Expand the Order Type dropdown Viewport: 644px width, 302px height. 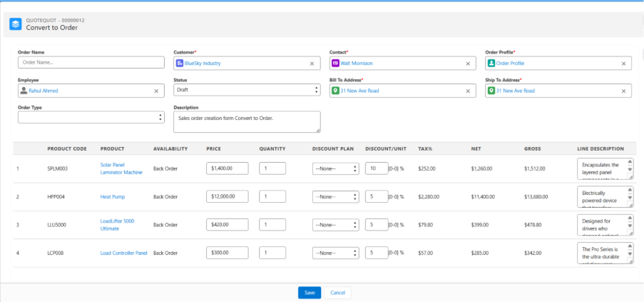click(91, 117)
